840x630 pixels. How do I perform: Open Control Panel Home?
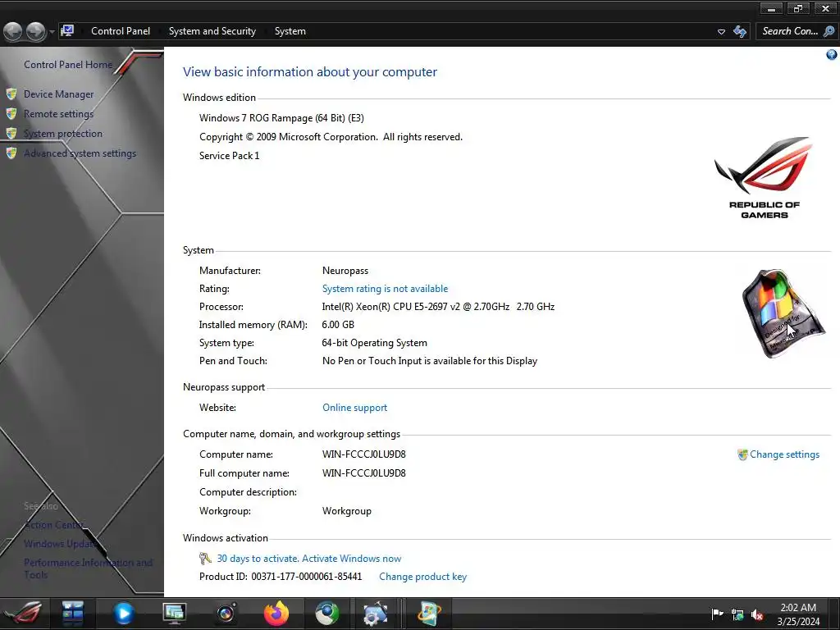coord(68,64)
